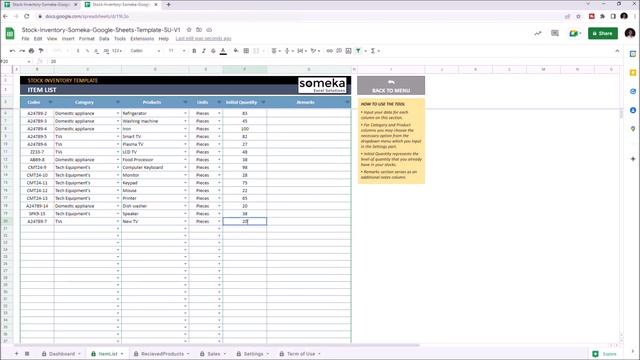Click the Insert link icon

[x=329, y=51]
